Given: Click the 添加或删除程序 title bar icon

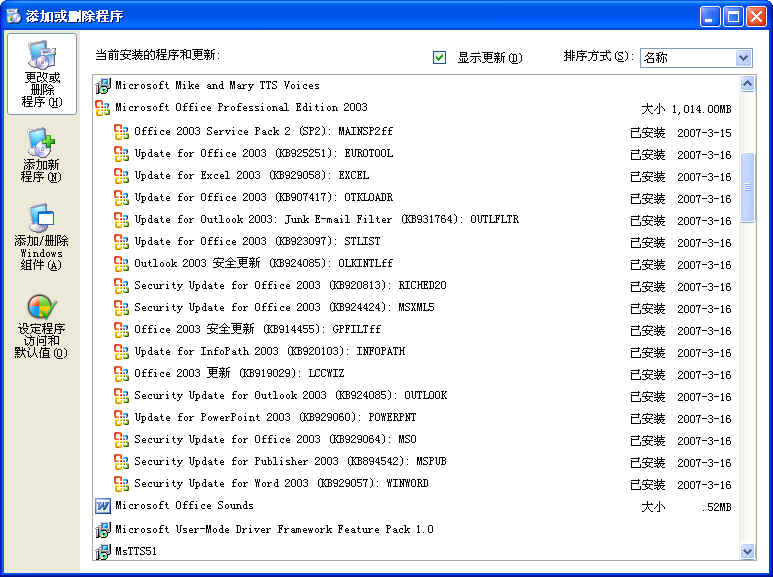Looking at the screenshot, I should pyautogui.click(x=13, y=16).
